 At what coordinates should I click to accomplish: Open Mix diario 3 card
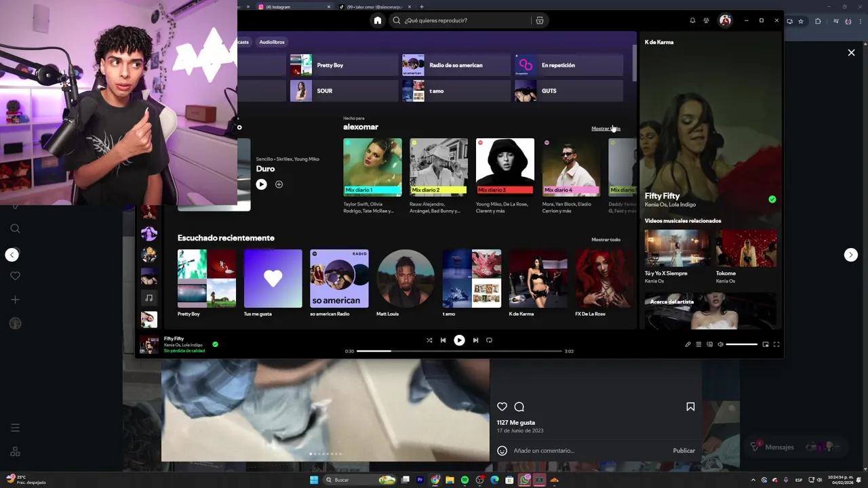click(x=505, y=176)
